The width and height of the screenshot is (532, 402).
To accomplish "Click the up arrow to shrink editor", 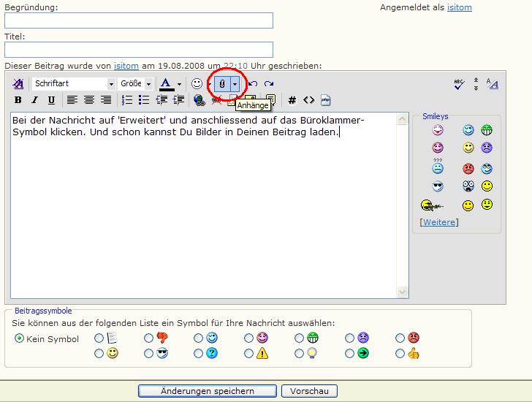I will pos(476,80).
